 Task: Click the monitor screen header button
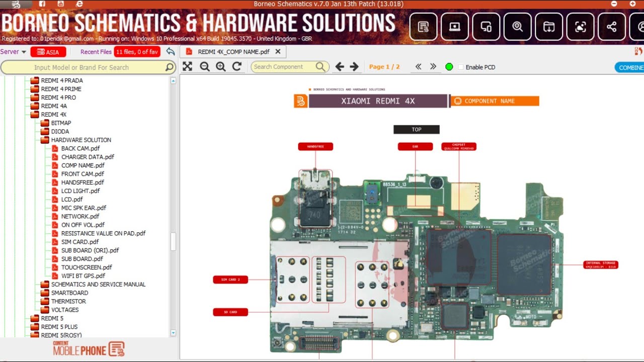pyautogui.click(x=455, y=27)
